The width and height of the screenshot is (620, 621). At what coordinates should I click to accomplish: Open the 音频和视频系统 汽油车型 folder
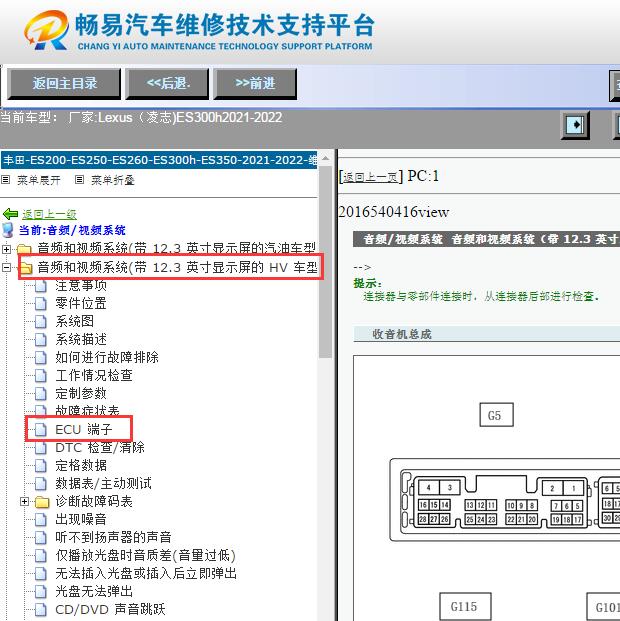click(176, 248)
